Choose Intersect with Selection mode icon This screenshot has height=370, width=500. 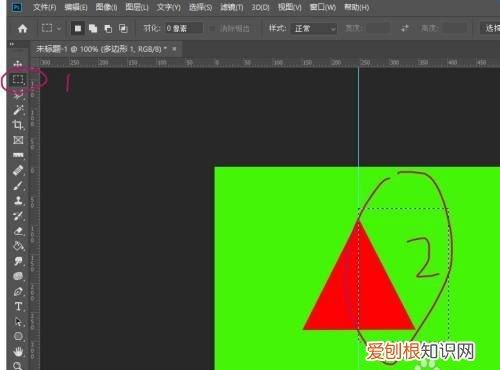(123, 29)
